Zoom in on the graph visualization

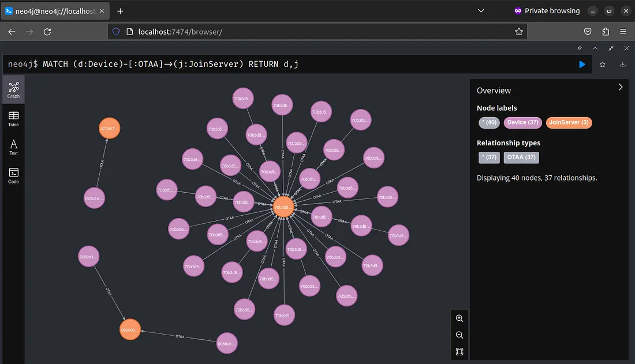(x=459, y=318)
